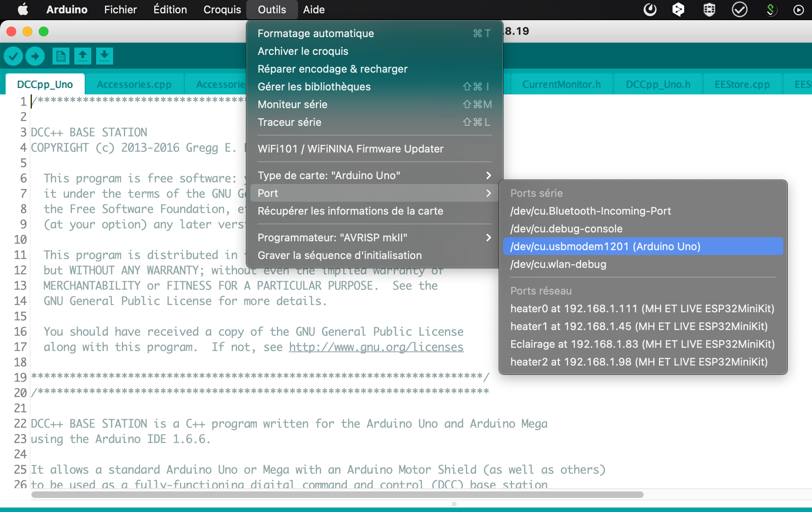Save the sketch using the down-arrow icon
Image resolution: width=812 pixels, height=512 pixels.
tap(104, 56)
